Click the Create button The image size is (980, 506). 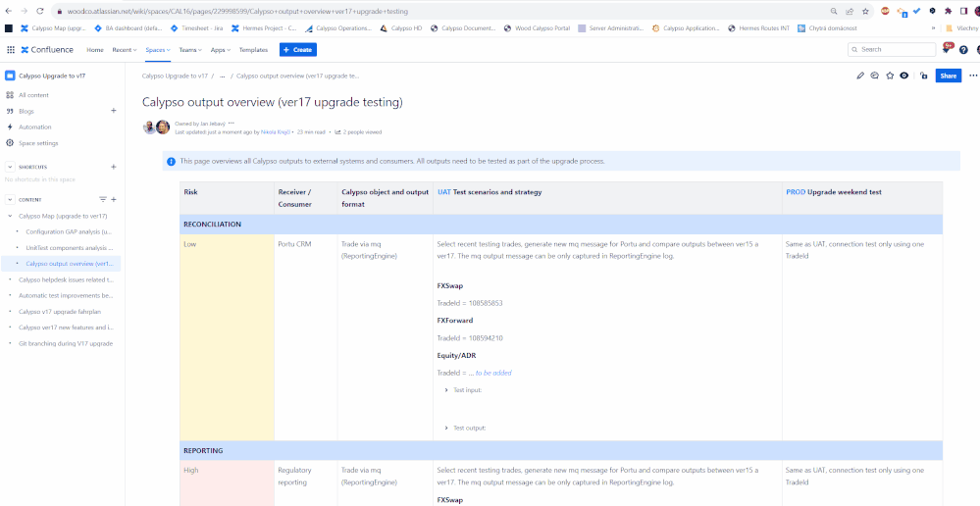click(x=298, y=49)
